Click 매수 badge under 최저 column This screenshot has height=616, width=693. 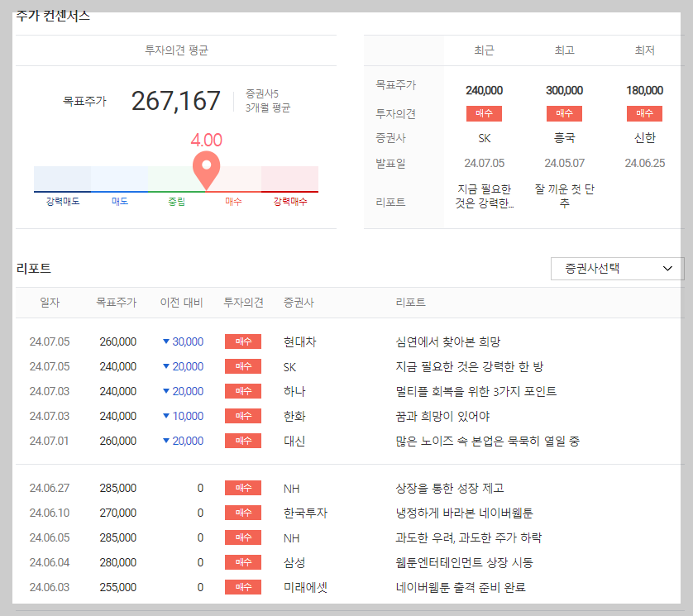tap(644, 113)
